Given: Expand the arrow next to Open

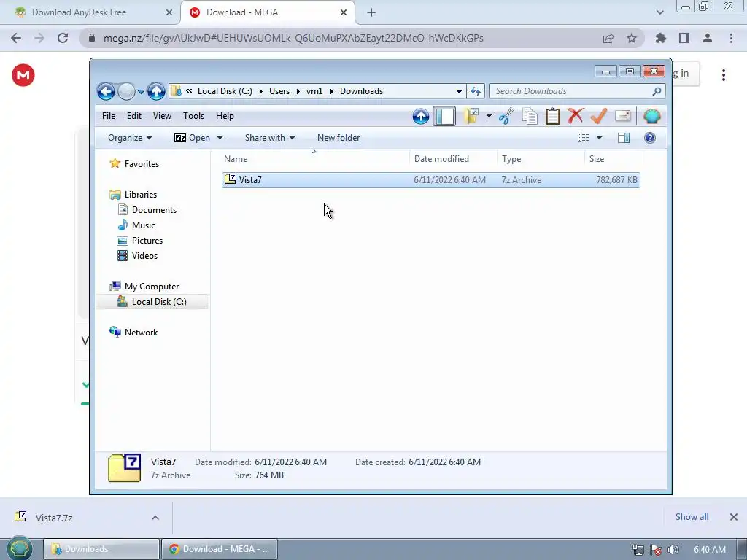Looking at the screenshot, I should [220, 138].
